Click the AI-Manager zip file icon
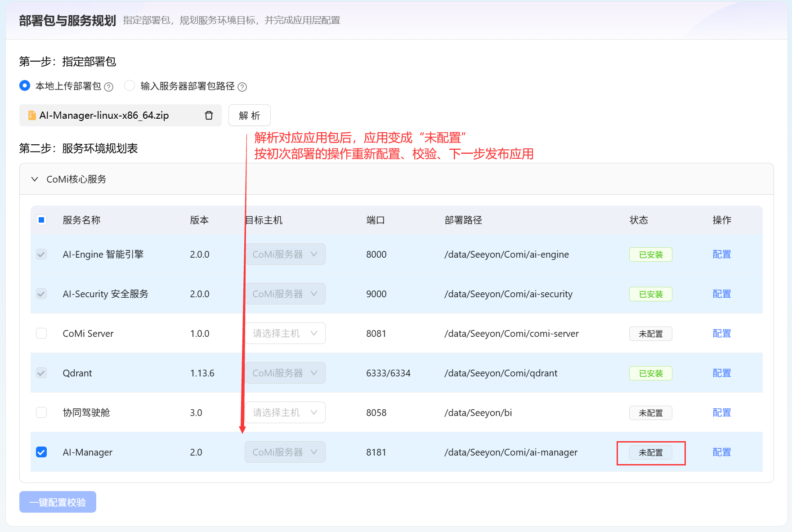Viewport: 792px width, 532px height. [x=32, y=116]
